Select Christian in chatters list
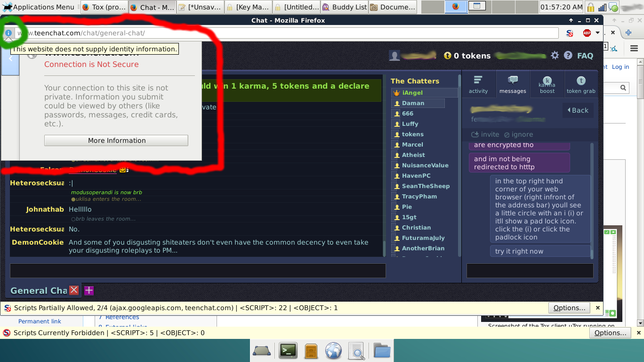 click(x=416, y=228)
